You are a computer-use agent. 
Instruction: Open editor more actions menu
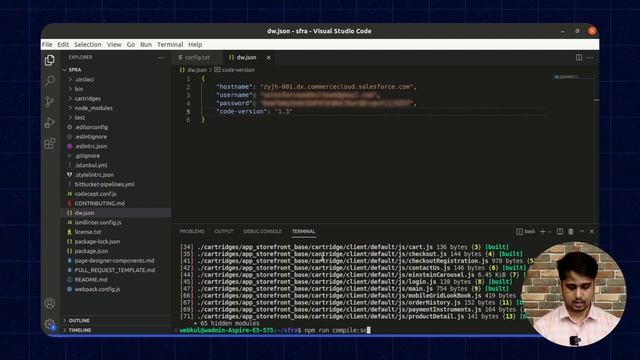point(590,58)
